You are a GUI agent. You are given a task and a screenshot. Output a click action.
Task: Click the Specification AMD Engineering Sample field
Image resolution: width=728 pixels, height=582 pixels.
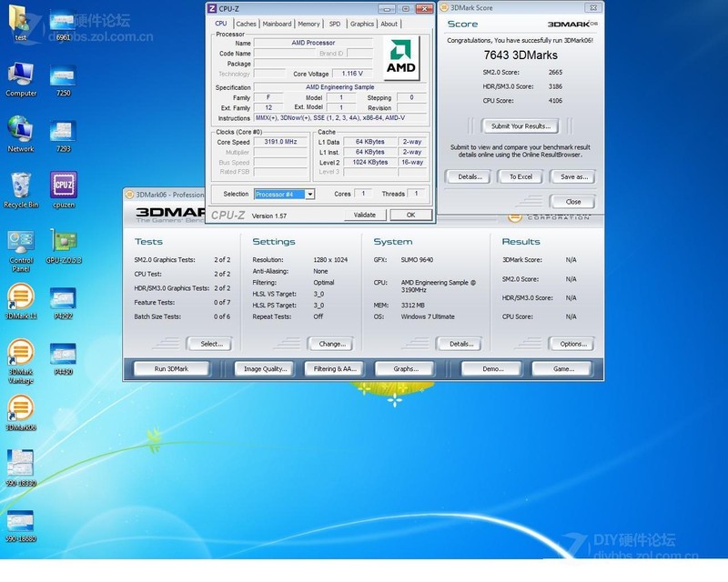339,87
